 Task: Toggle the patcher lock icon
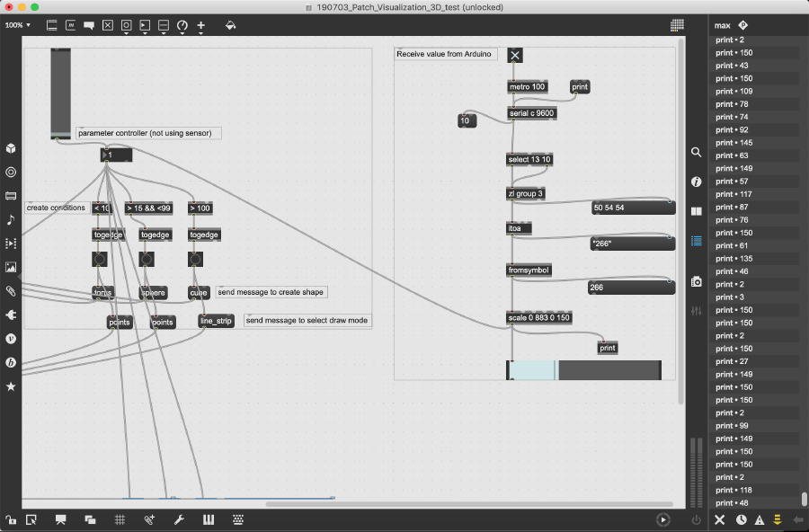click(x=11, y=519)
